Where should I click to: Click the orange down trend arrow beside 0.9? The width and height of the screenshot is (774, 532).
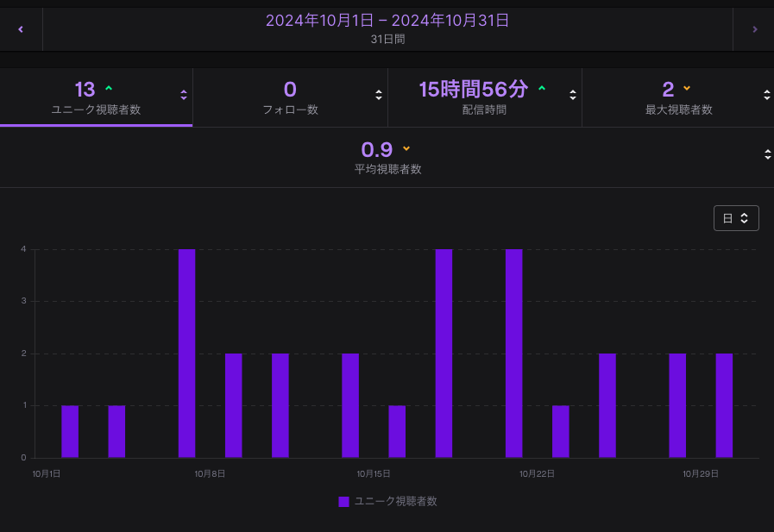coord(406,148)
